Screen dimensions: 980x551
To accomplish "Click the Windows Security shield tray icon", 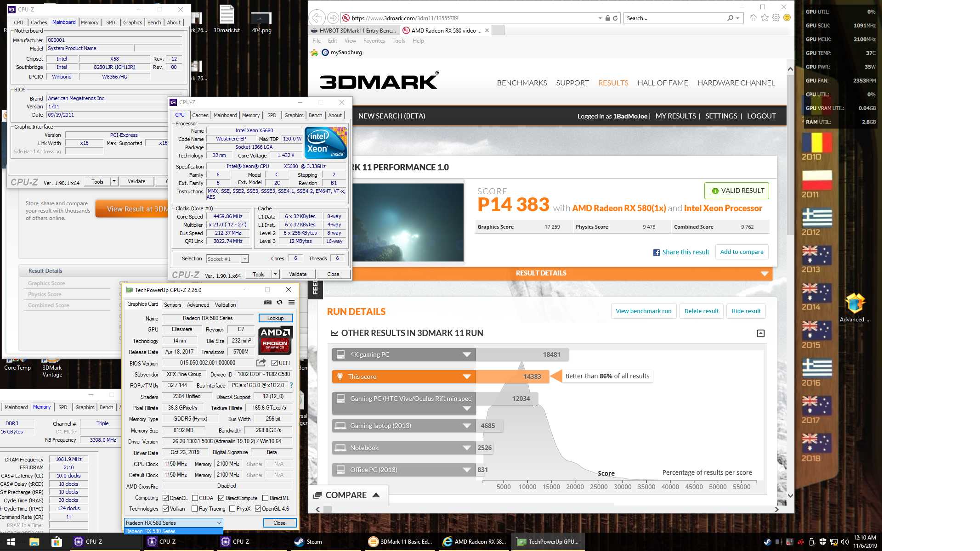I will [x=823, y=542].
